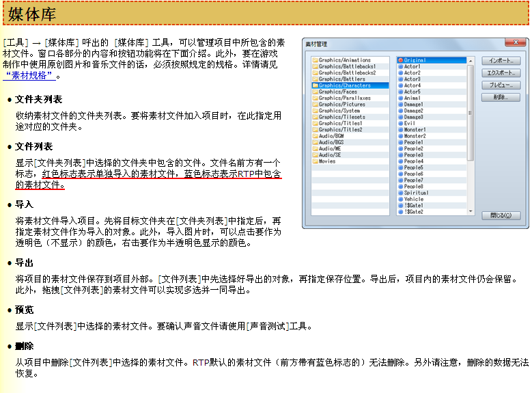Select the People7 file entry
The height and width of the screenshot is (393, 532).
(432, 180)
